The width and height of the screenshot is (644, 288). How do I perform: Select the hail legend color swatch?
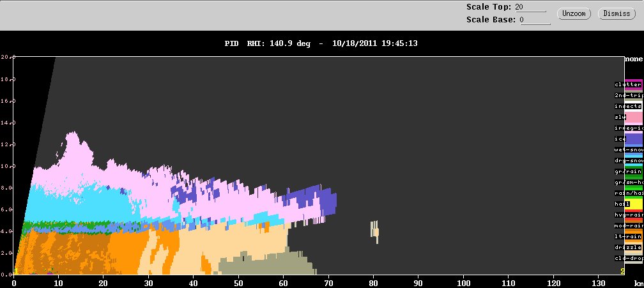click(633, 204)
